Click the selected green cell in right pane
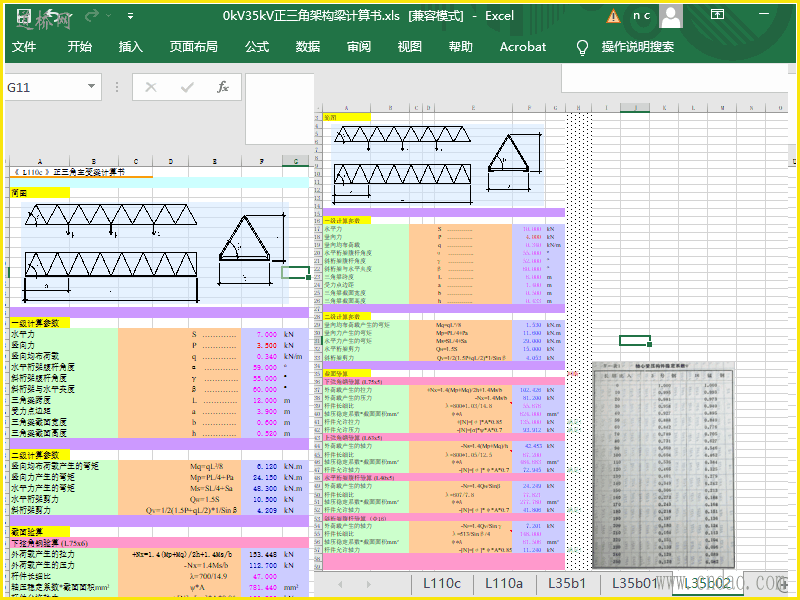Screen dimensions: 800x600 tap(635, 340)
